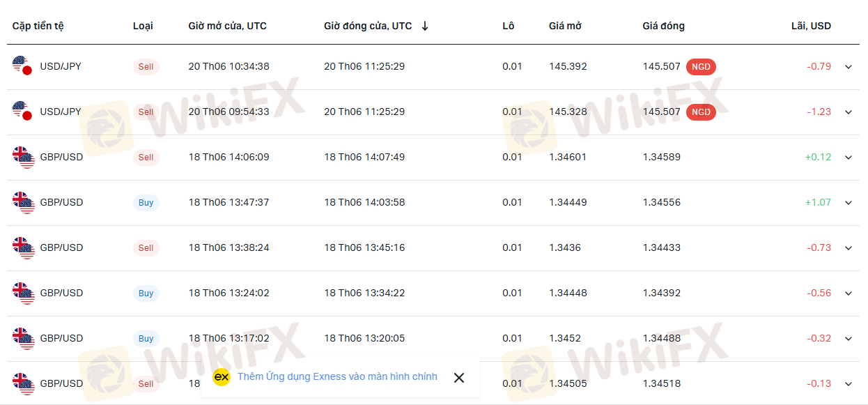Click the GBP/USD flag icon opened at 13:38:24

[x=23, y=247]
